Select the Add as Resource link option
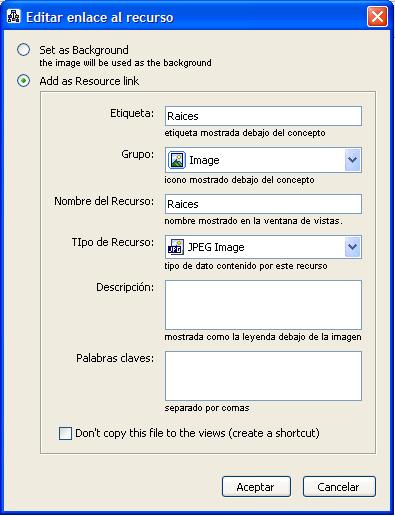The width and height of the screenshot is (395, 516). (24, 81)
